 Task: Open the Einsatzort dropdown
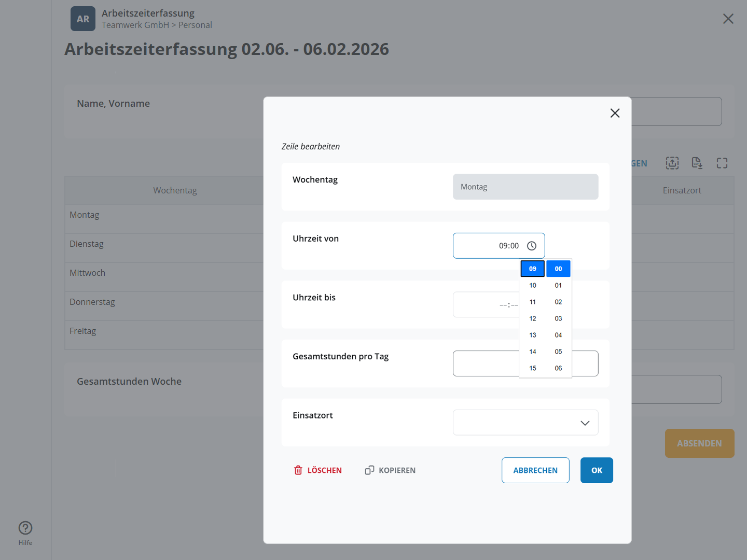[x=525, y=423]
